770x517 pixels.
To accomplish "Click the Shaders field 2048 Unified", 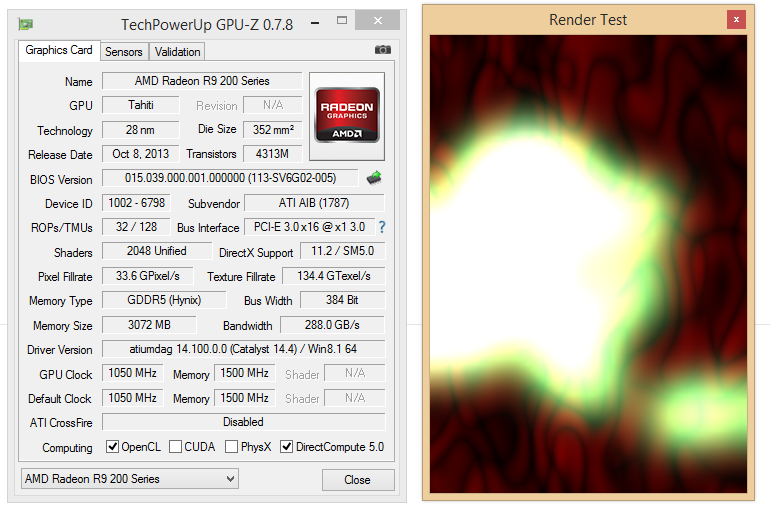I will 157,251.
